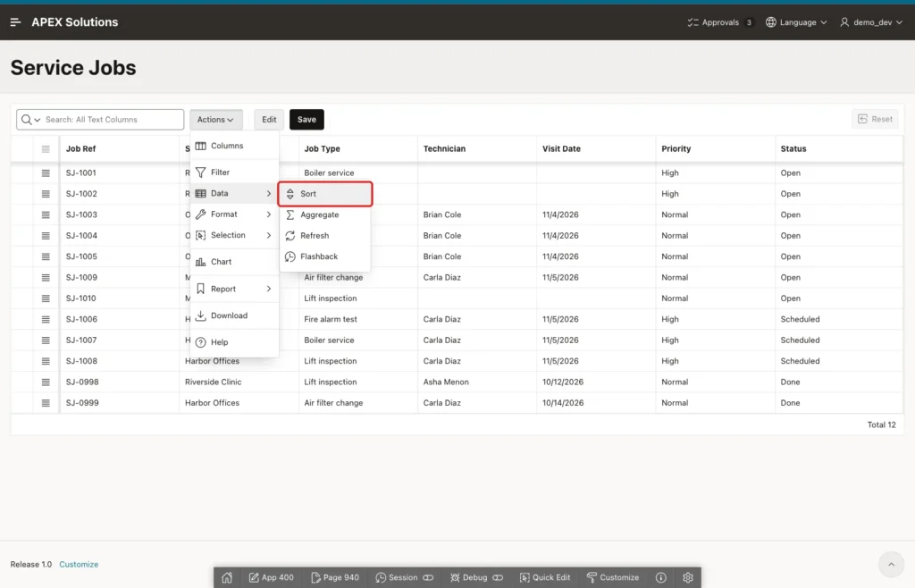Open row actions menu for SJ-1009
This screenshot has height=588, width=915.
[x=46, y=278]
